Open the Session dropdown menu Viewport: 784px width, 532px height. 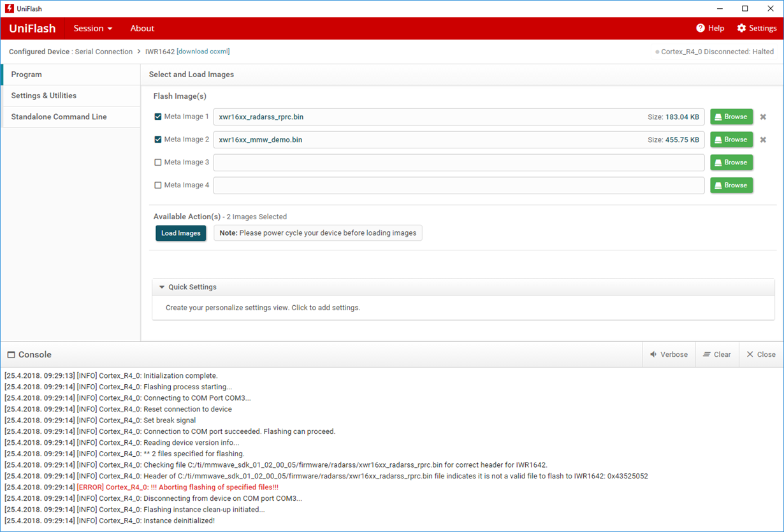click(x=93, y=28)
